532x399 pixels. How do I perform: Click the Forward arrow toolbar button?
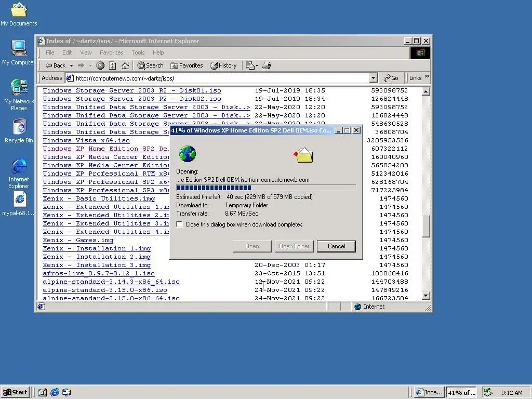coord(81,65)
